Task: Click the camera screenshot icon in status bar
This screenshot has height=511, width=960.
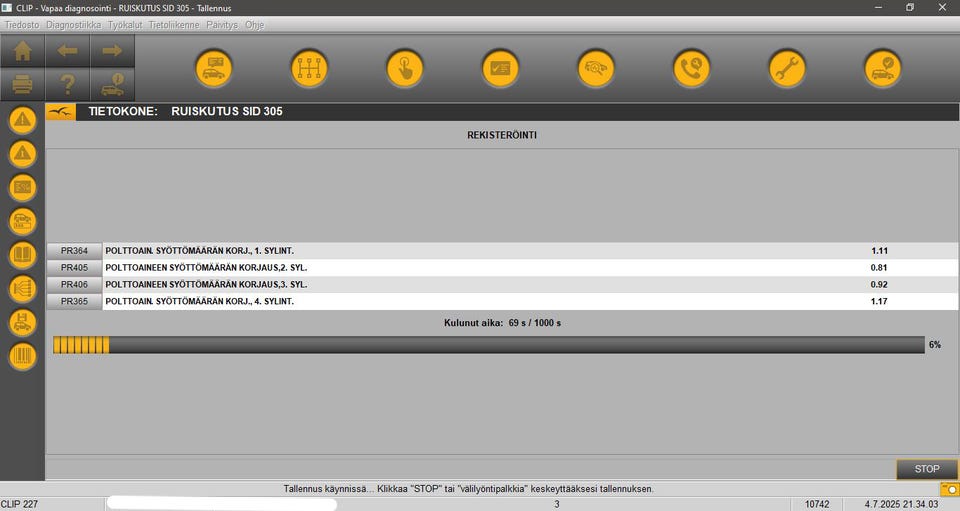Action: click(x=950, y=489)
